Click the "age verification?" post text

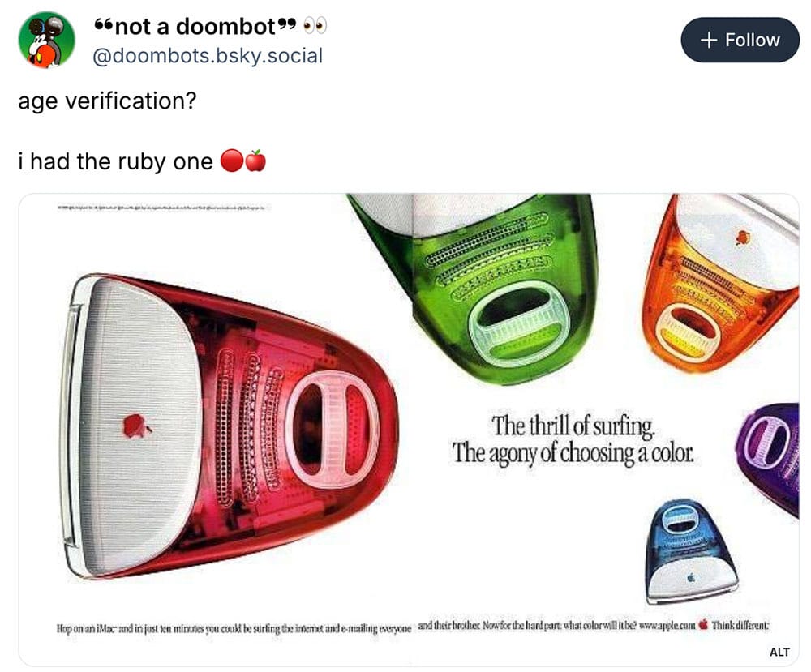point(108,101)
